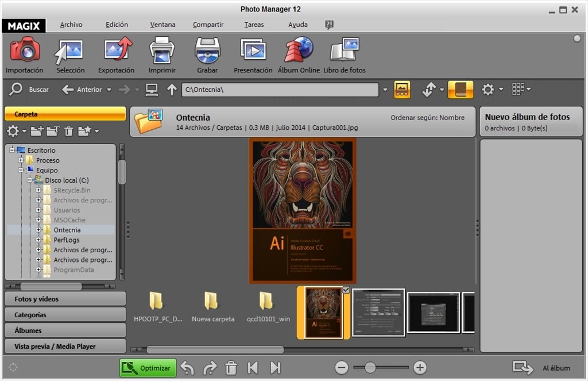This screenshot has width=588, height=381.
Task: Click the zoom out minus button
Action: tap(342, 367)
